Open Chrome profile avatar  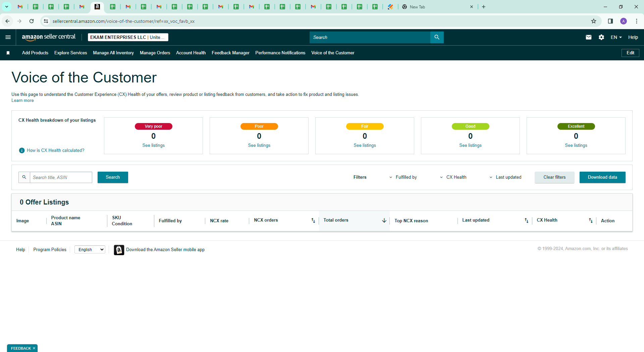tap(624, 21)
